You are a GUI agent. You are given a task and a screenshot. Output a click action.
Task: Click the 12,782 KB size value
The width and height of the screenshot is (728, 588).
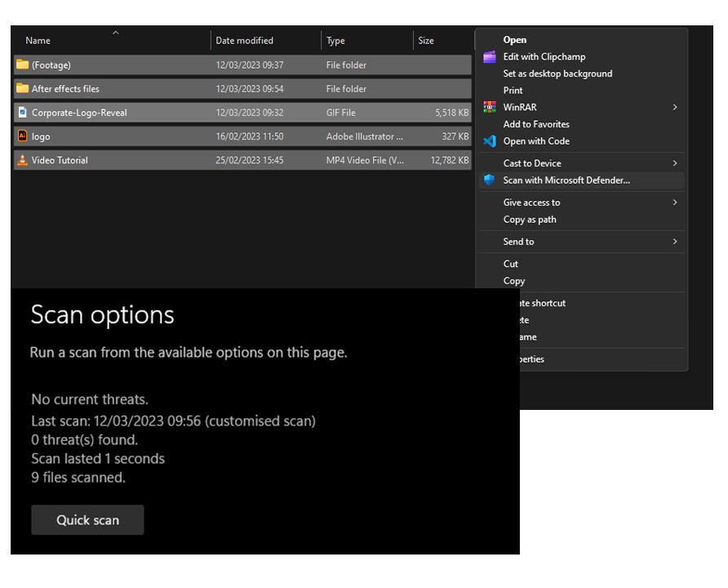450,160
